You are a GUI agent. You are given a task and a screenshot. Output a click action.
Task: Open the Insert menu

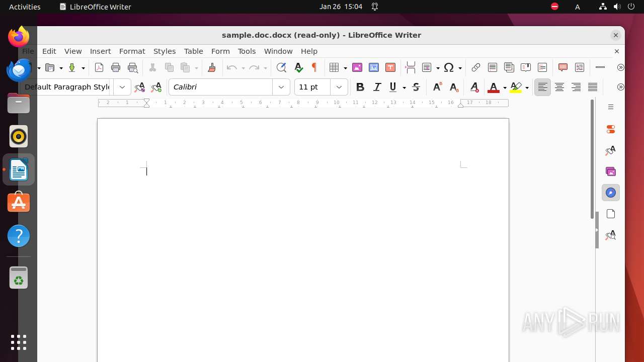[x=101, y=51]
